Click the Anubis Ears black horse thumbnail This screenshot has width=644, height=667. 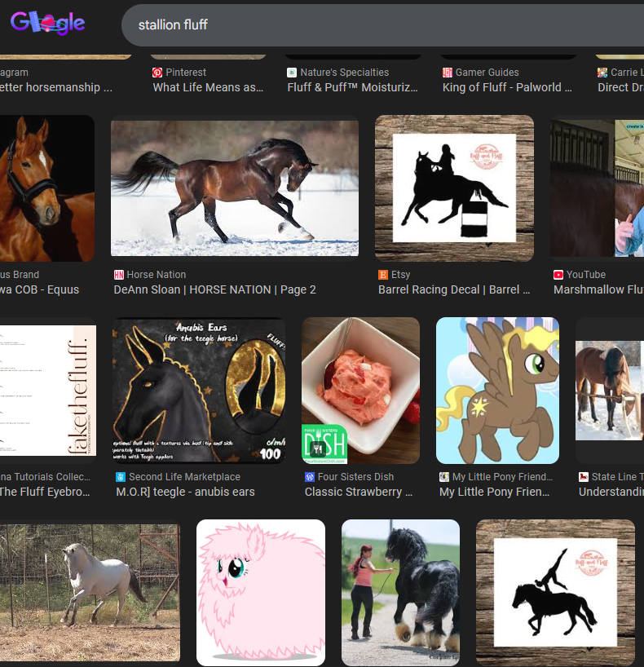(x=199, y=391)
